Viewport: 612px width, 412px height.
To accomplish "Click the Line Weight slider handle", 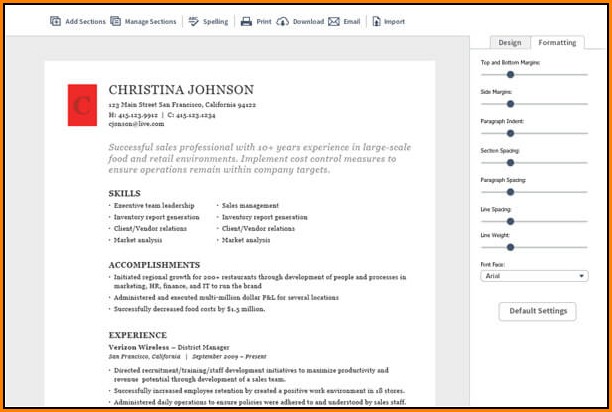I will point(510,247).
